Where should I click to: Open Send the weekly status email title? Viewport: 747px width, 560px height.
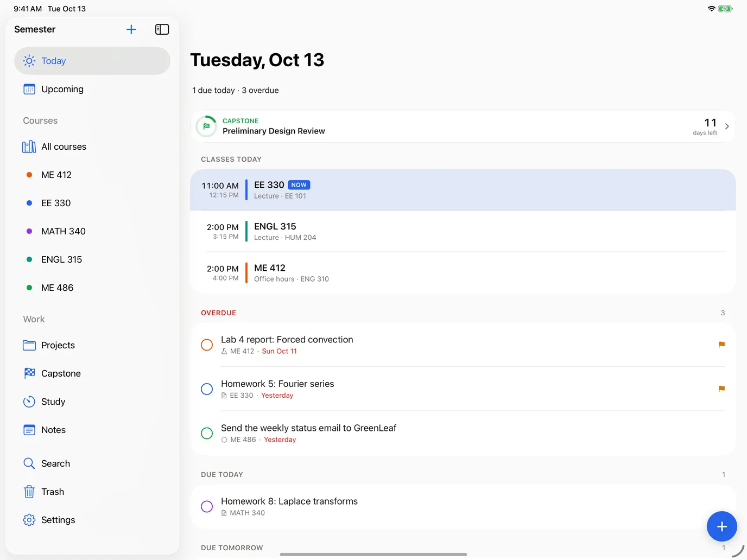(x=308, y=428)
